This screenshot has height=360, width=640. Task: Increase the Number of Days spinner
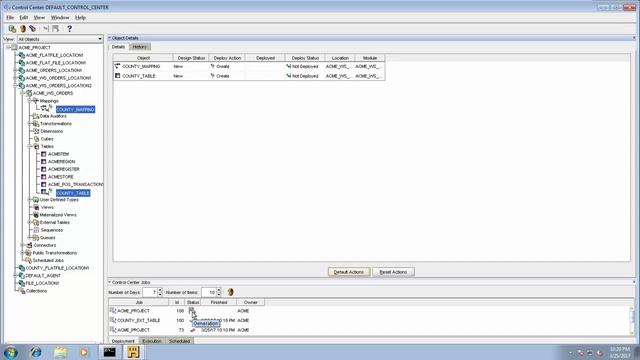tap(160, 290)
